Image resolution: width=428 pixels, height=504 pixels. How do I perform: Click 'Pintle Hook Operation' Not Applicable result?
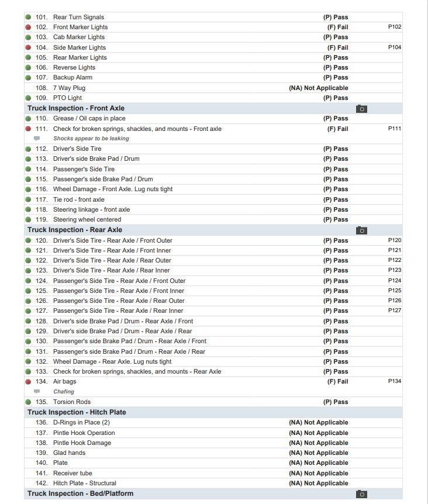(318, 433)
